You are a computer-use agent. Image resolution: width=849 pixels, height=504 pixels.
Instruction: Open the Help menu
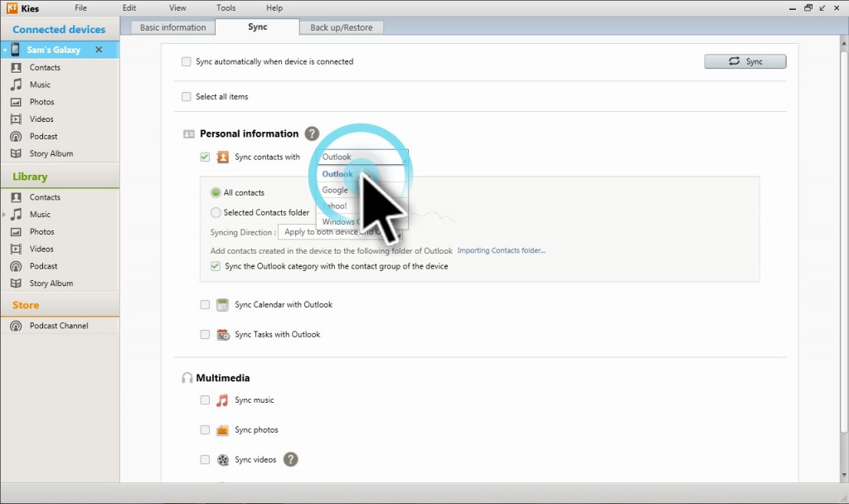[274, 8]
